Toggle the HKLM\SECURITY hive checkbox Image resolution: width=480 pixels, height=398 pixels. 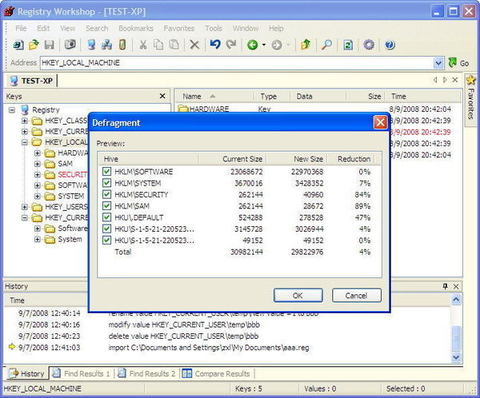[x=107, y=194]
